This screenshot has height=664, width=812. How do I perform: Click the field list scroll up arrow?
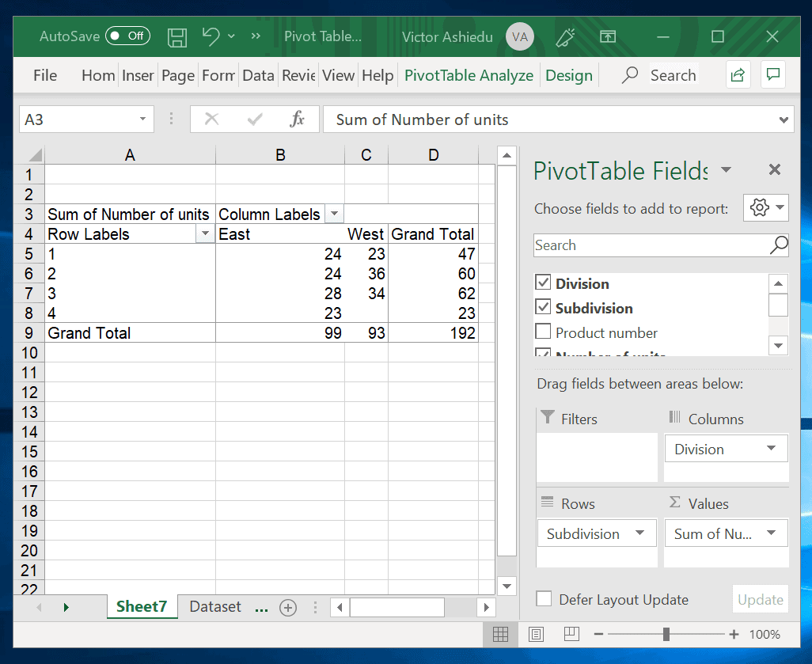[778, 283]
